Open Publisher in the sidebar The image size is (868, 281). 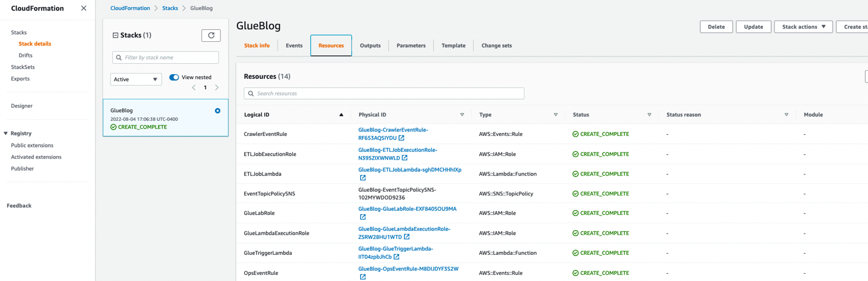(x=22, y=169)
